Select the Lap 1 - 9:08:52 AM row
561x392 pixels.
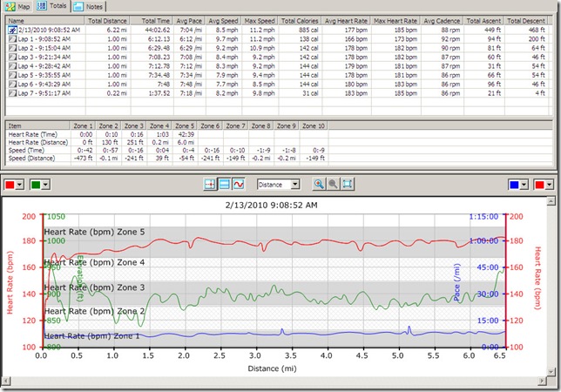(x=277, y=39)
